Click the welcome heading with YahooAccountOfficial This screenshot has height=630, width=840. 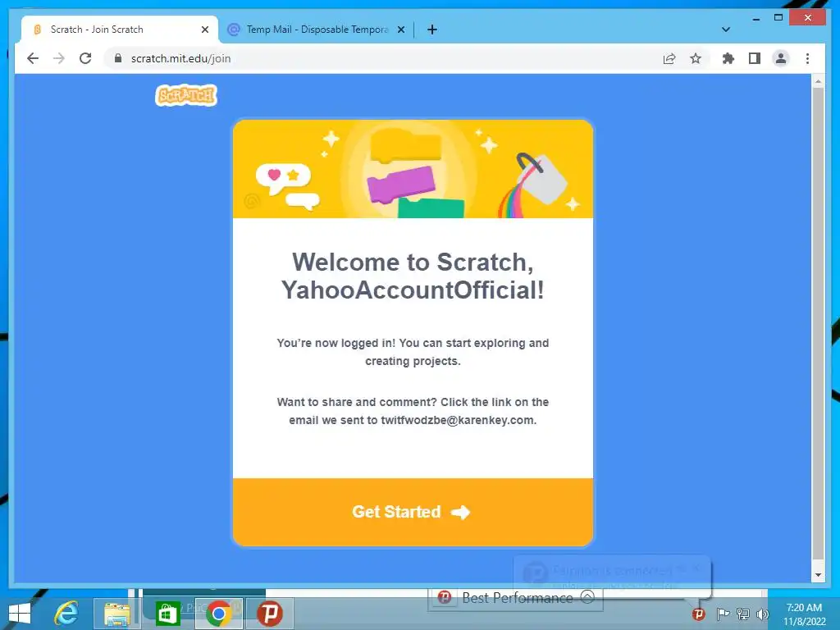[413, 276]
